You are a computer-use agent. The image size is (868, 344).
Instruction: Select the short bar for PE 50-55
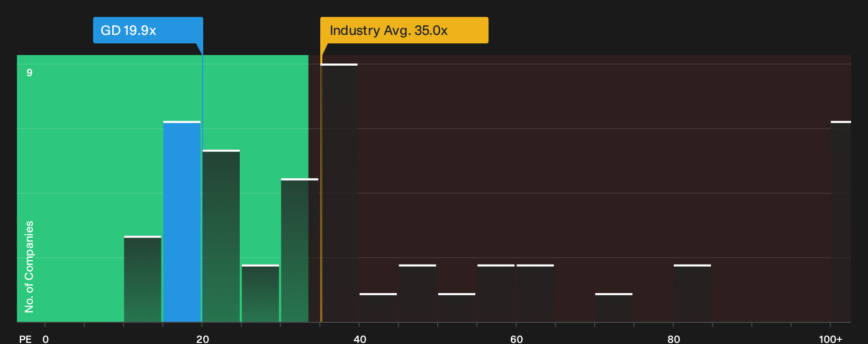(x=457, y=307)
